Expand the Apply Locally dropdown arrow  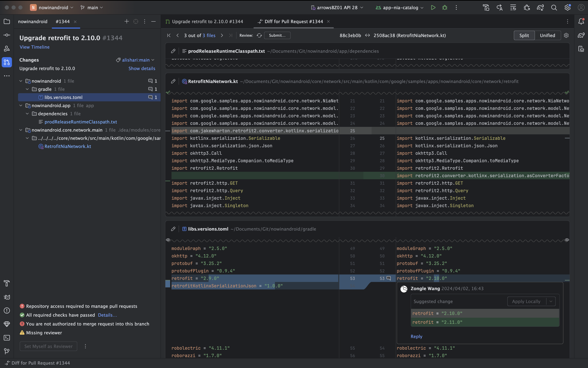pos(551,301)
